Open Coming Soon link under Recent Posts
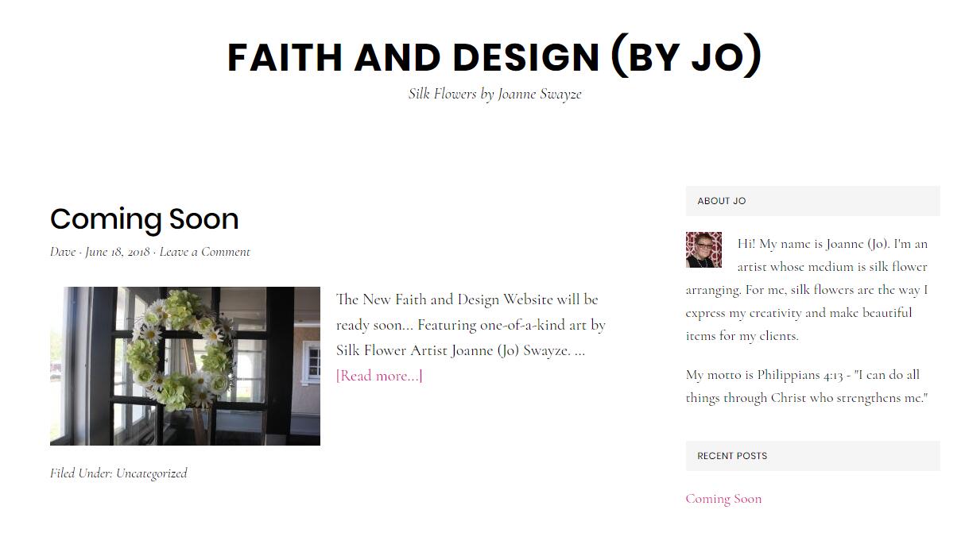Image resolution: width=965 pixels, height=560 pixels. click(723, 499)
